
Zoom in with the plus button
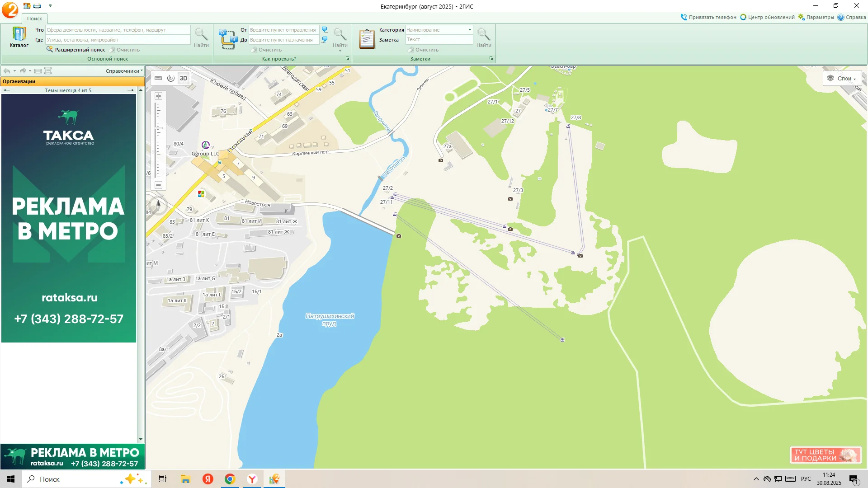(x=158, y=96)
